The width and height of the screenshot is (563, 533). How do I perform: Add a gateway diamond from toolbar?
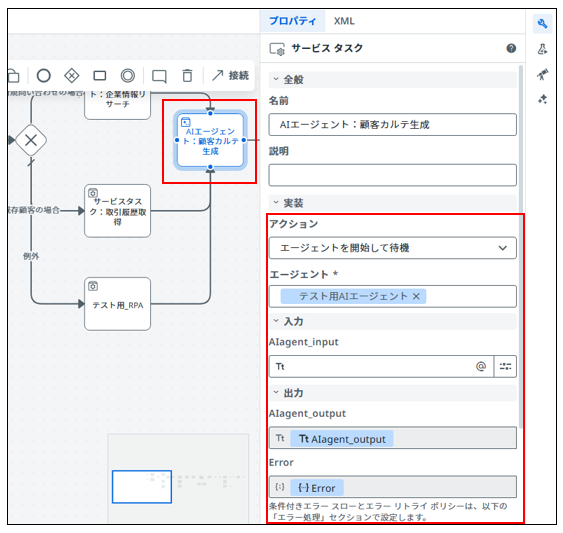tap(71, 76)
